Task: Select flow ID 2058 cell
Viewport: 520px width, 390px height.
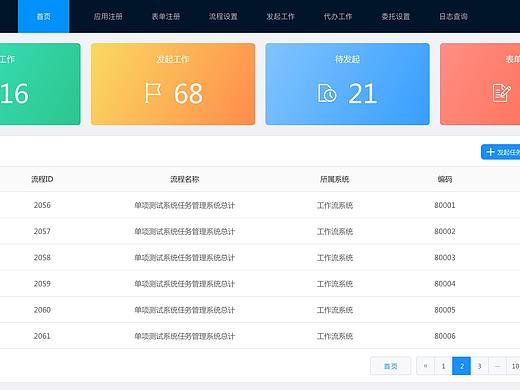Action: click(x=42, y=257)
